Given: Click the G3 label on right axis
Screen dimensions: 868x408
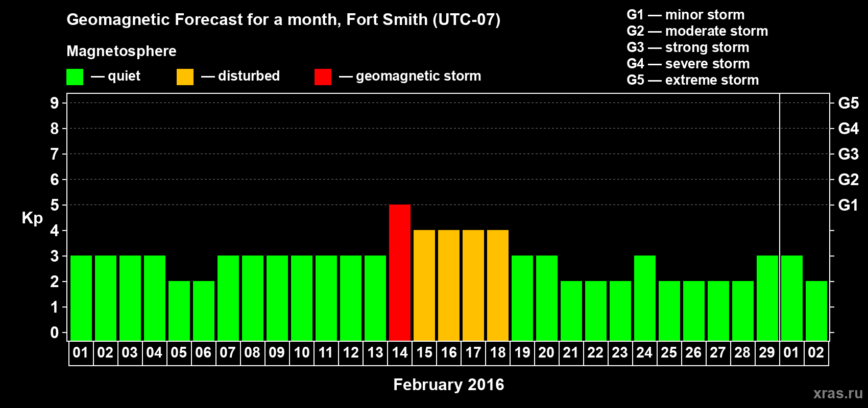Looking at the screenshot, I should point(848,154).
